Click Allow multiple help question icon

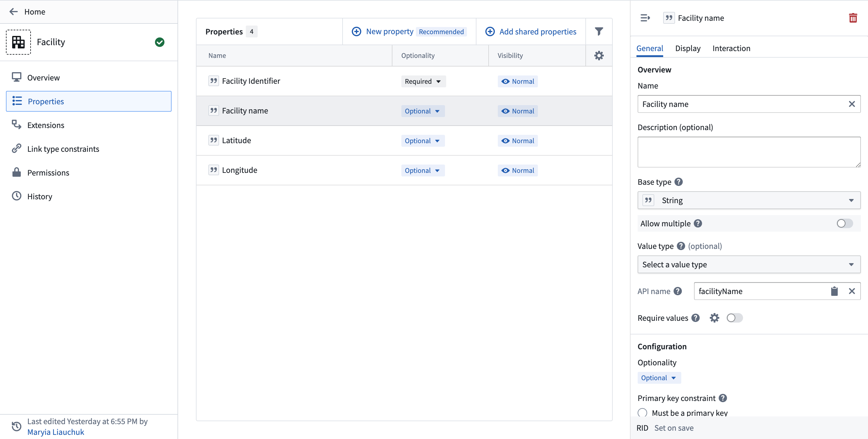[x=698, y=223]
